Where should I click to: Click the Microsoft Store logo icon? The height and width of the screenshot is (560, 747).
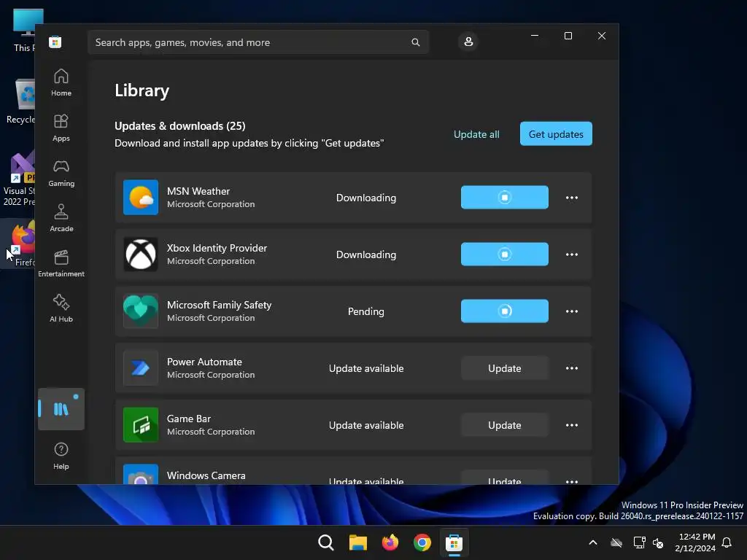click(55, 42)
